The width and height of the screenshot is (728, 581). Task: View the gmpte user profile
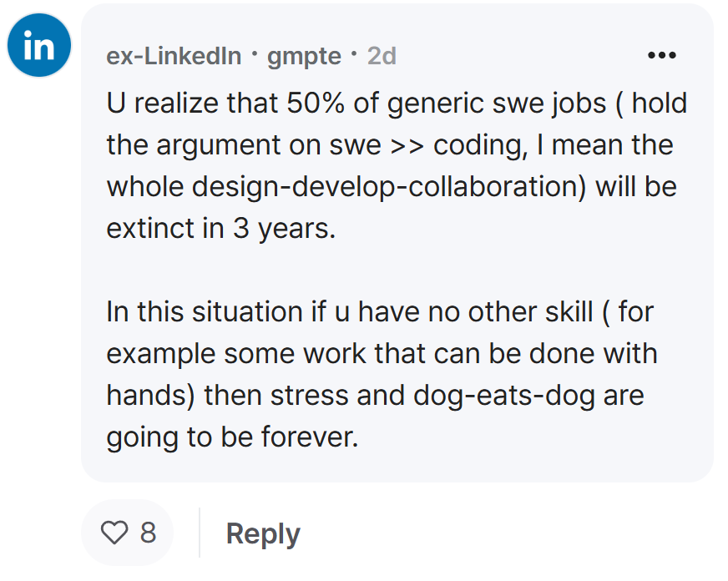[304, 57]
